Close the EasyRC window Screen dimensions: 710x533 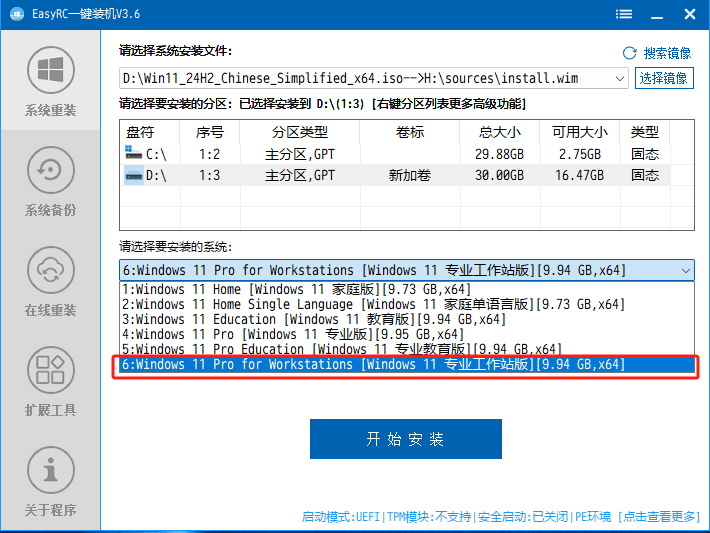(x=690, y=14)
